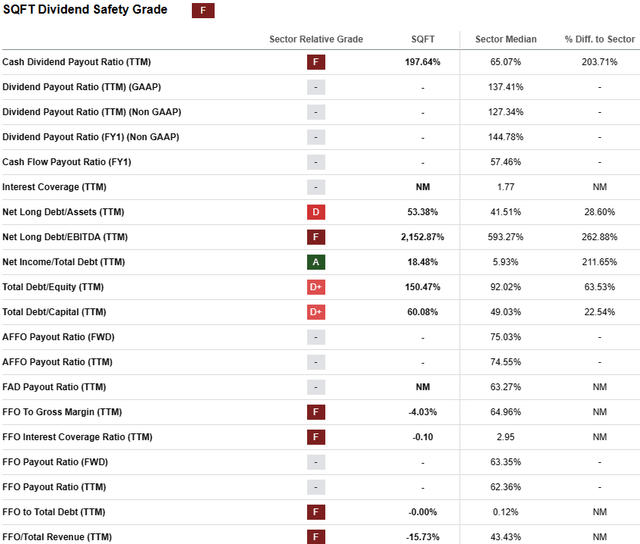Click the SQFT Dividend Safety Grade title
Viewport: 640px width, 544px height.
click(85, 9)
